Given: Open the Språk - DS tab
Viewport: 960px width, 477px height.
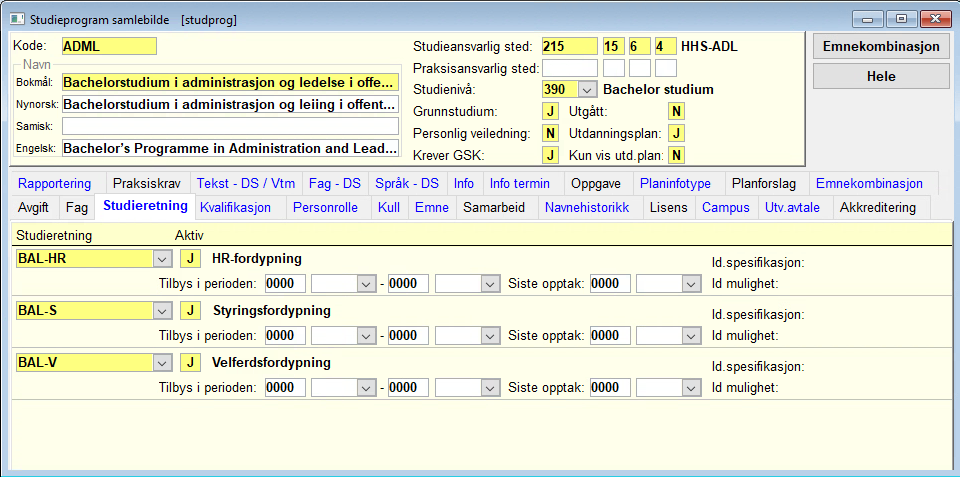Looking at the screenshot, I should point(407,183).
